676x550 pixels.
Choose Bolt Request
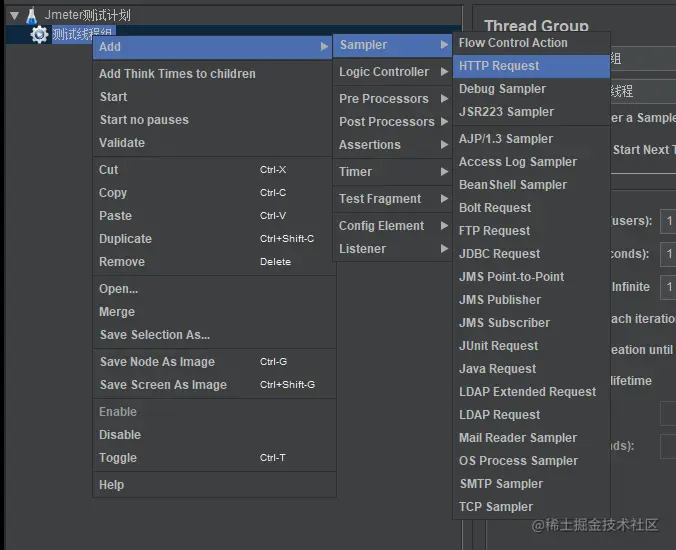click(x=531, y=208)
